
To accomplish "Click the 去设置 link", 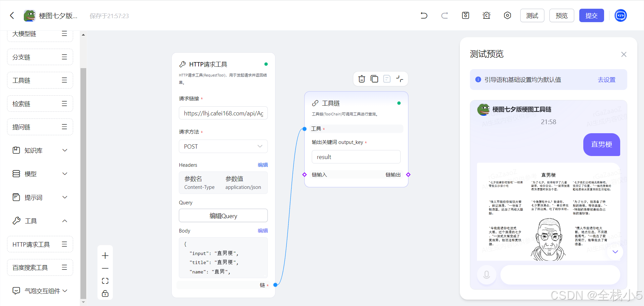I will [606, 80].
